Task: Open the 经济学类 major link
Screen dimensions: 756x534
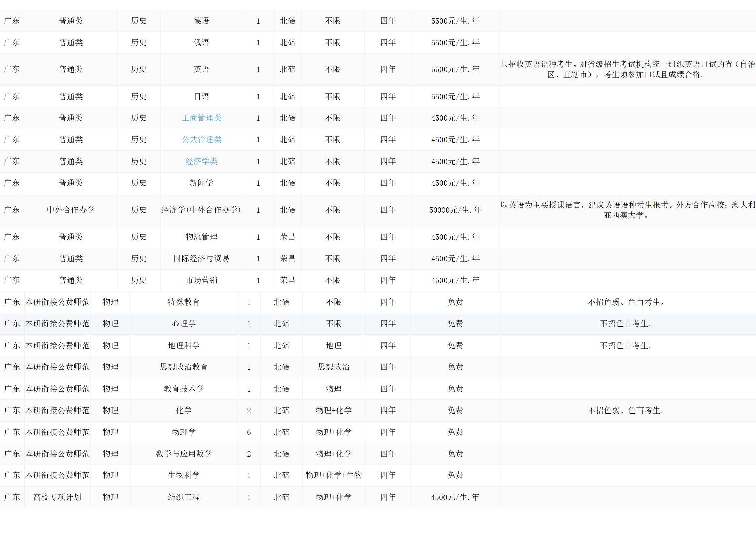Action: click(201, 162)
